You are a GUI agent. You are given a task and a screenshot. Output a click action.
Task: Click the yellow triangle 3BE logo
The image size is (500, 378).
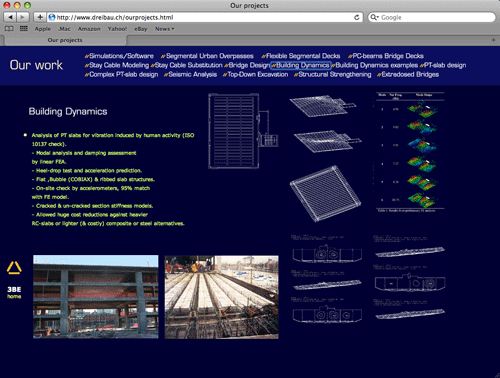[14, 268]
